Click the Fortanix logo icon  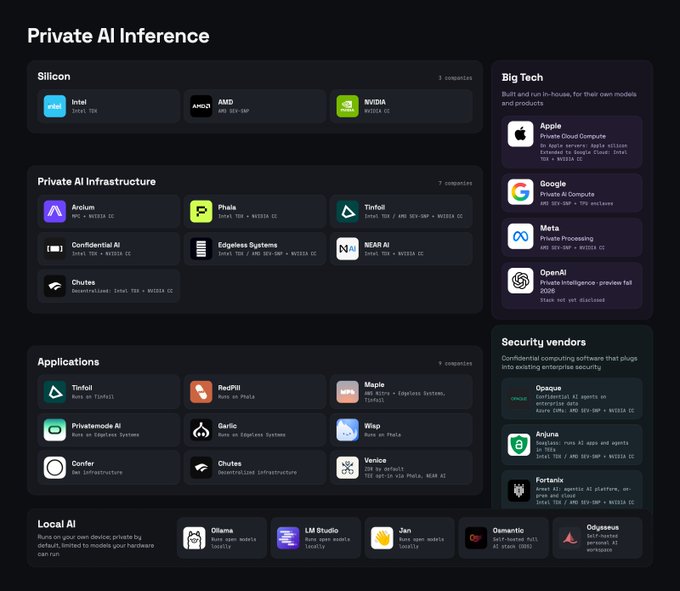pyautogui.click(x=519, y=490)
